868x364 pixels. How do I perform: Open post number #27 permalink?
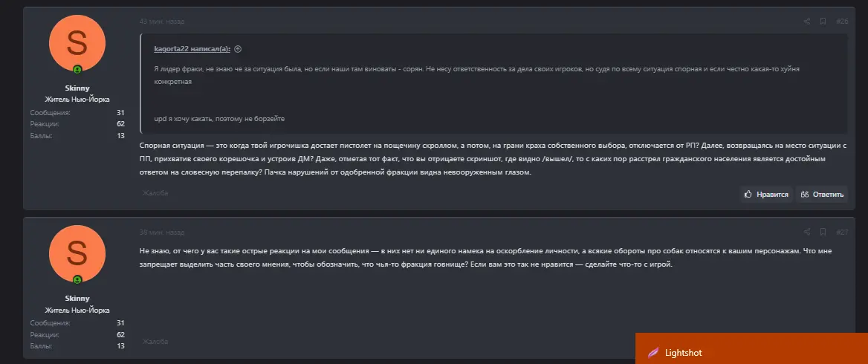[x=842, y=232]
